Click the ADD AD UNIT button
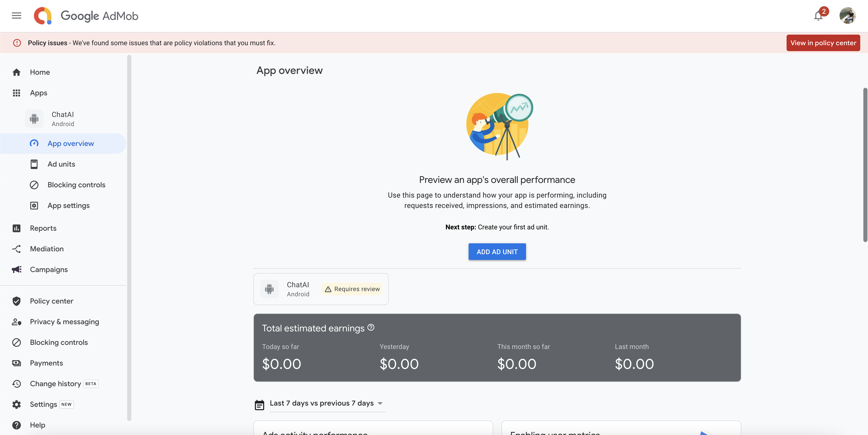 coord(497,252)
